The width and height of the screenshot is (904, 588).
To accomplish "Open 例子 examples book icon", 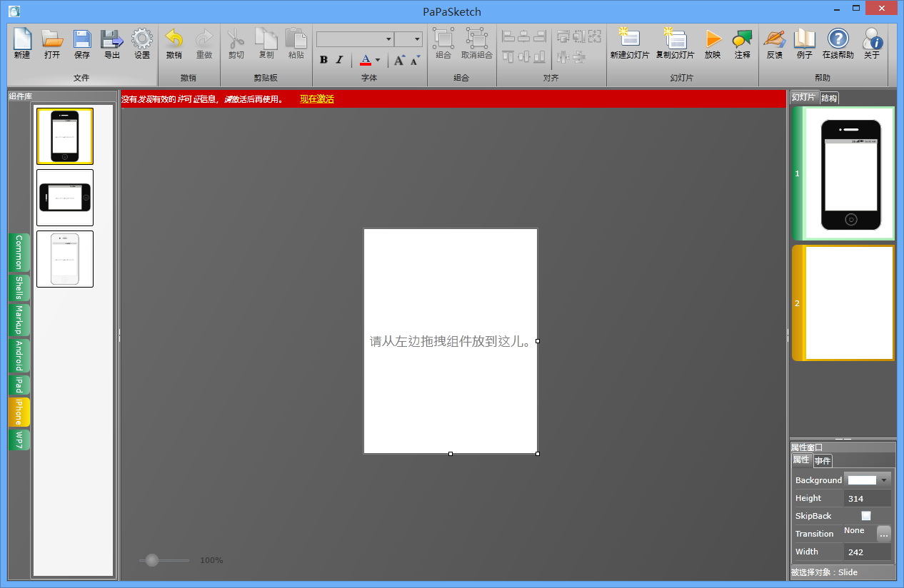I will point(805,44).
